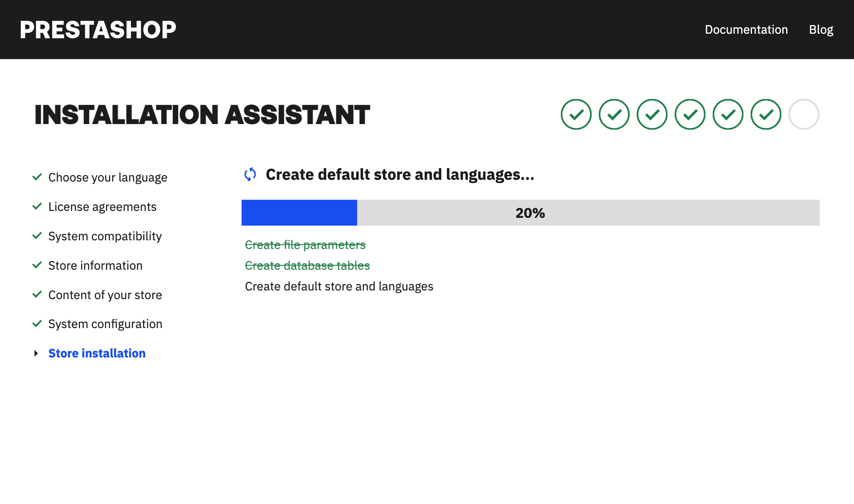Click the 20% installation progress bar
This screenshot has width=854, height=504.
coord(530,213)
